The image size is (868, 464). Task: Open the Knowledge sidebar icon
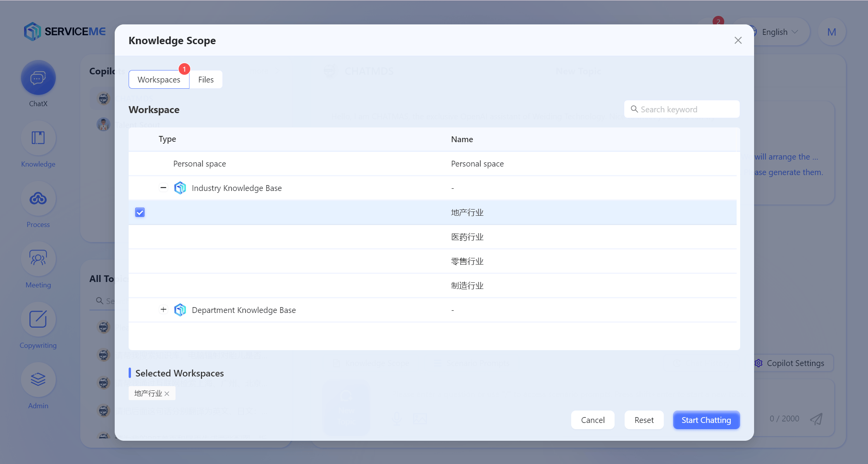(38, 138)
